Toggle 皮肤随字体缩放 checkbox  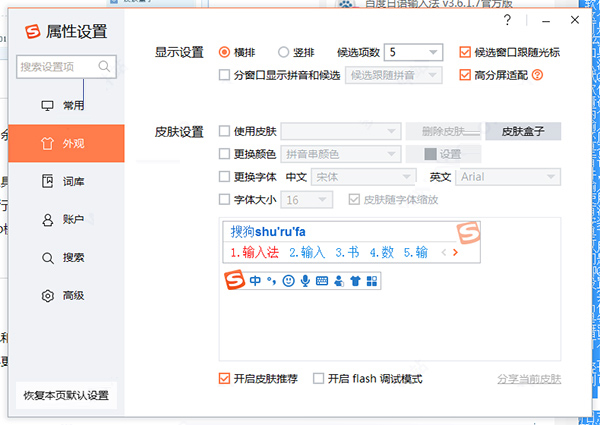354,199
